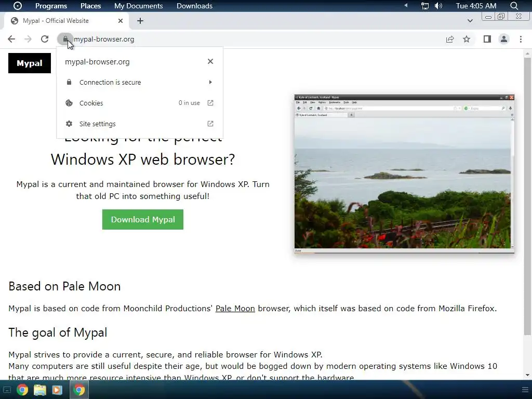This screenshot has height=399, width=532.
Task: Click the mypal-browser.org popup title
Action: coord(97,62)
